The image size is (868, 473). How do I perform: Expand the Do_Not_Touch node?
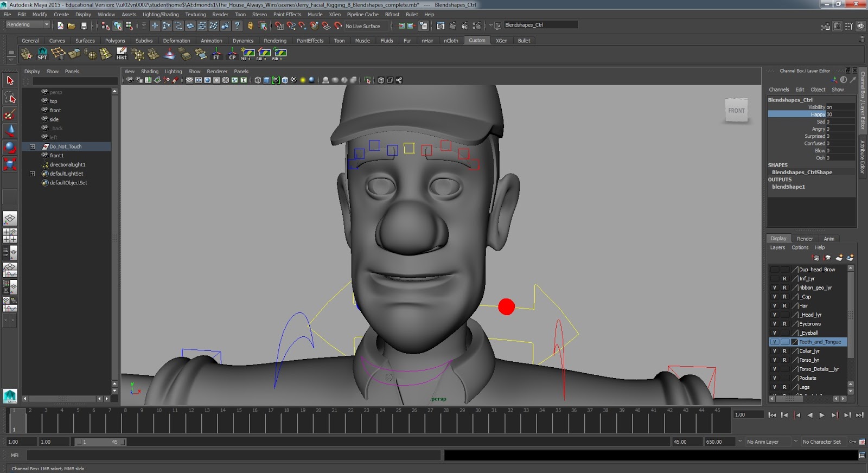pos(32,146)
